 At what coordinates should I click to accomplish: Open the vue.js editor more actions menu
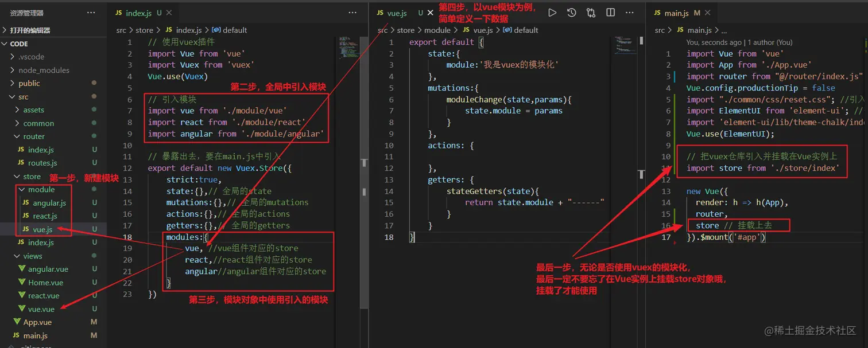pyautogui.click(x=629, y=13)
